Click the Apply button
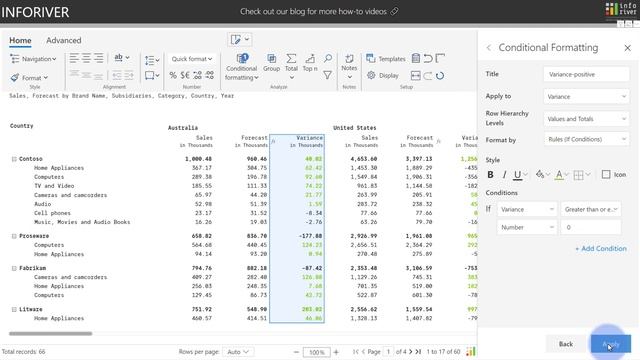Screen dimensions: 640x360 (x=611, y=344)
